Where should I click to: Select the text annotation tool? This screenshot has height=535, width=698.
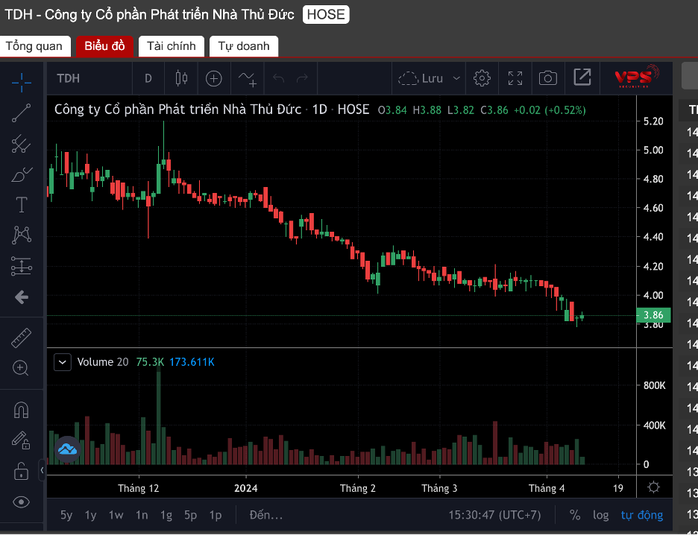21,205
